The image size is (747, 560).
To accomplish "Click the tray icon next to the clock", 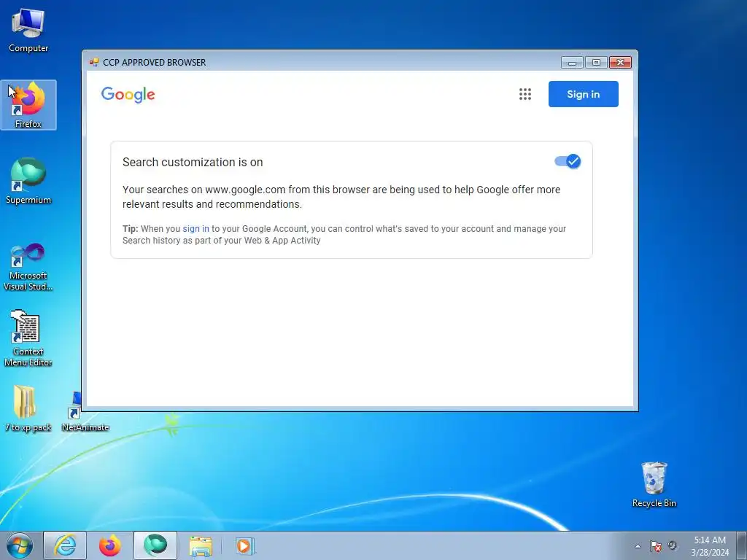I will pos(672,545).
